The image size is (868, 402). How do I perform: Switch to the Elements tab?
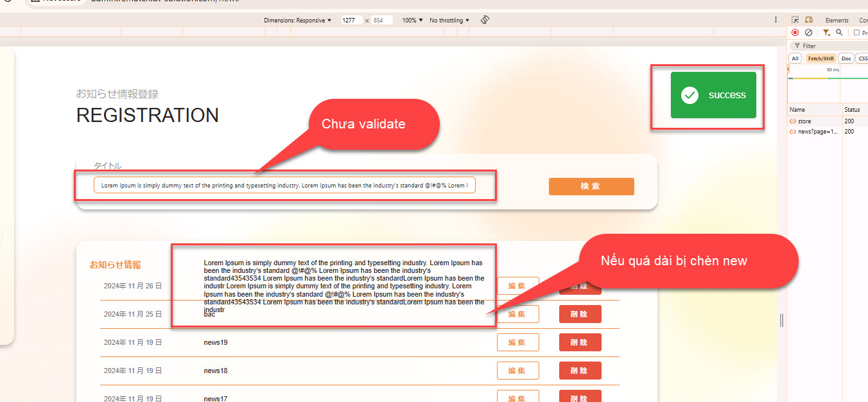837,21
